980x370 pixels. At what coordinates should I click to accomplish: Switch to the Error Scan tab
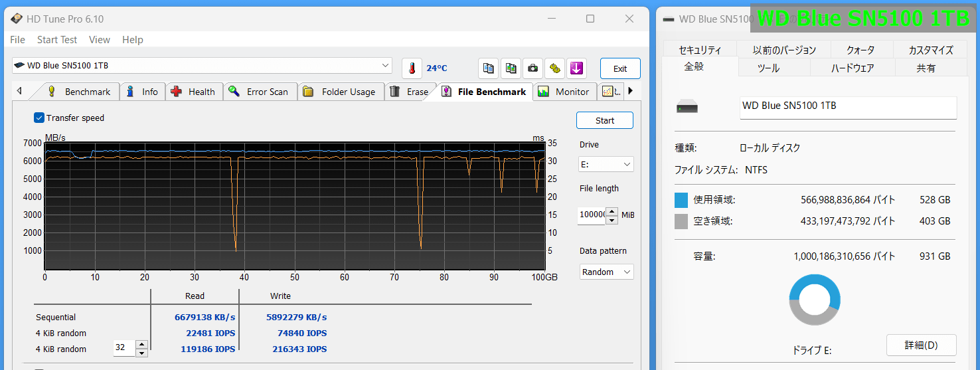(x=260, y=92)
